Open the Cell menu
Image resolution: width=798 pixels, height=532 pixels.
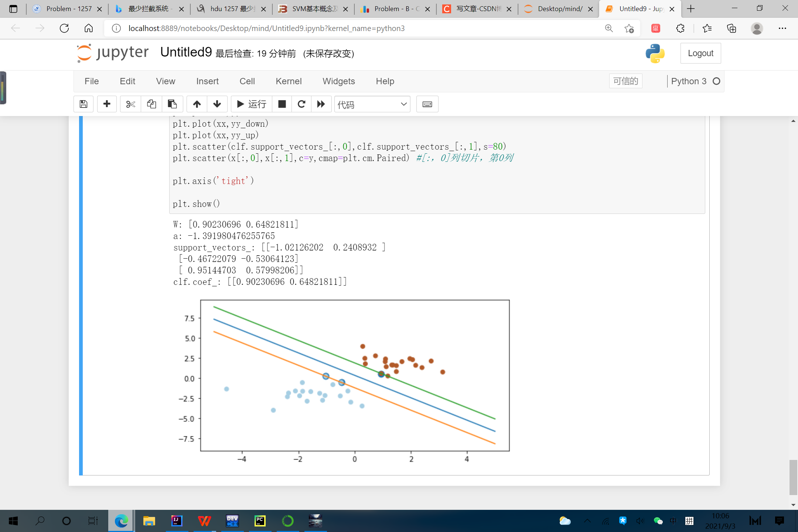tap(247, 81)
